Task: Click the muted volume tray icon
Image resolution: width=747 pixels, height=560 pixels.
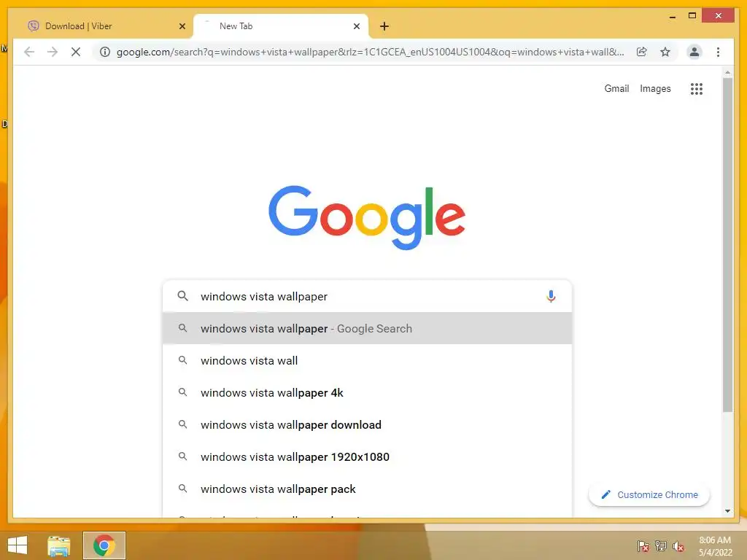Action: (678, 546)
